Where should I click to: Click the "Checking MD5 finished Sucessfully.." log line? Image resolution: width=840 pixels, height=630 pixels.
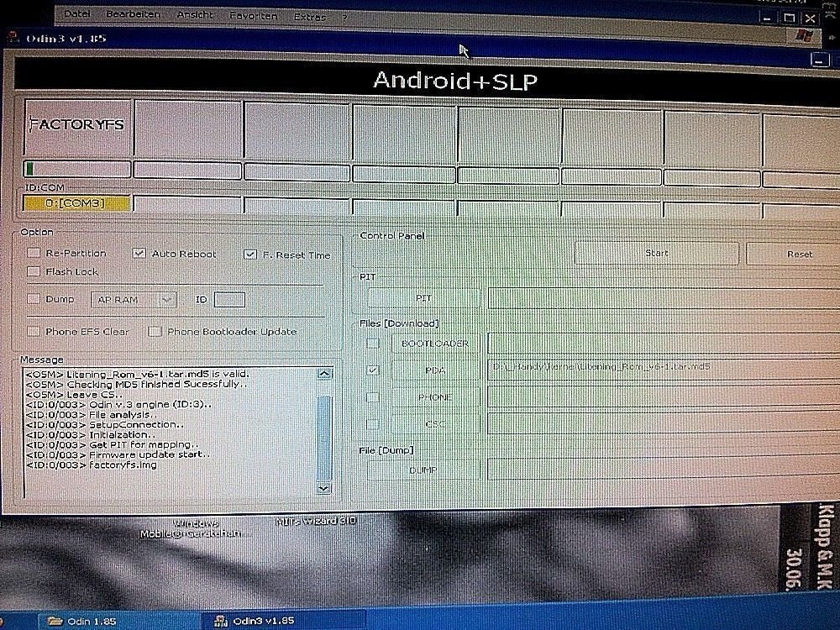tap(137, 384)
